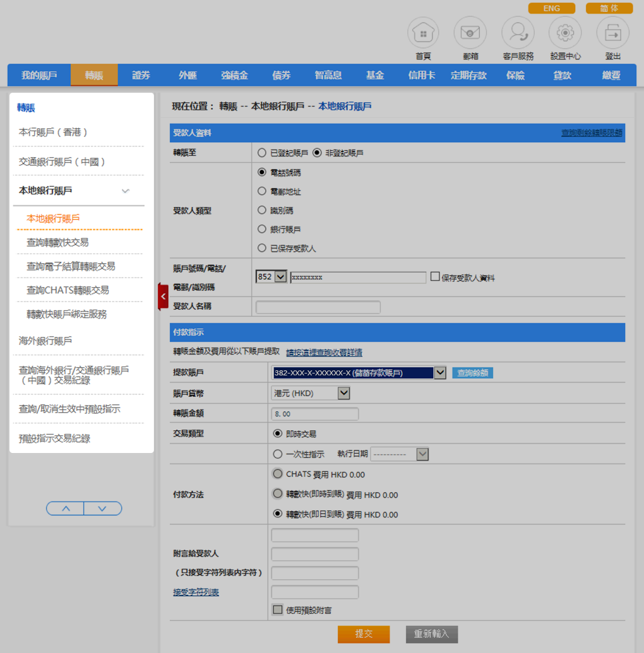Collapse sidebar with the red arrow handle
This screenshot has width=644, height=653.
(x=163, y=297)
